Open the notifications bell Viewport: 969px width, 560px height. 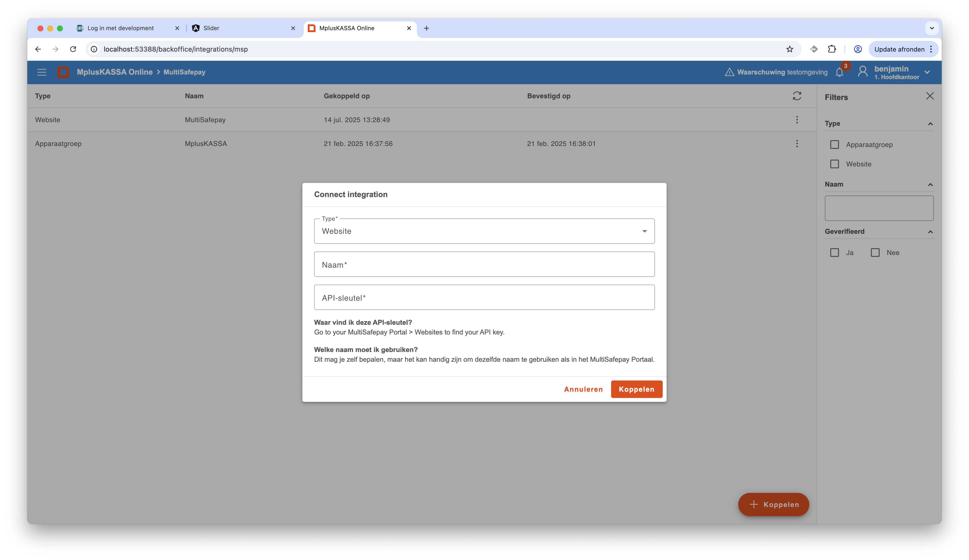point(839,72)
